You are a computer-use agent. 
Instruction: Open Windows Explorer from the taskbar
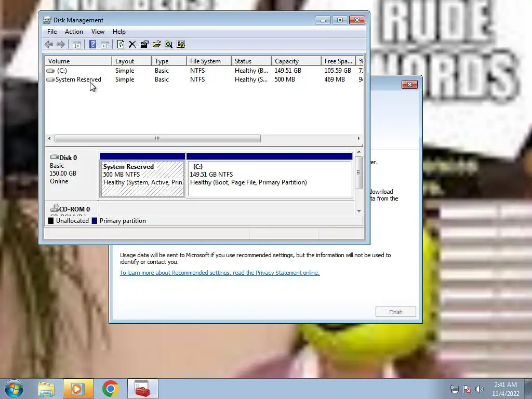[x=46, y=389]
